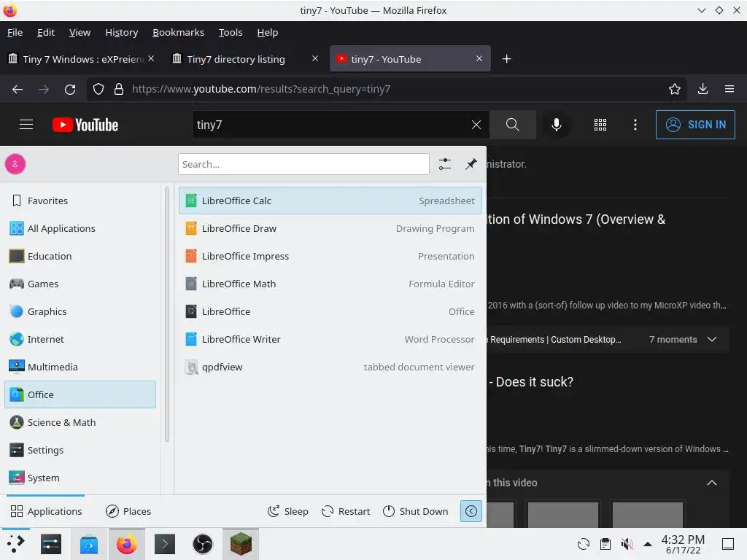
Task: Launch LibreOffice Math
Action: [x=330, y=284]
